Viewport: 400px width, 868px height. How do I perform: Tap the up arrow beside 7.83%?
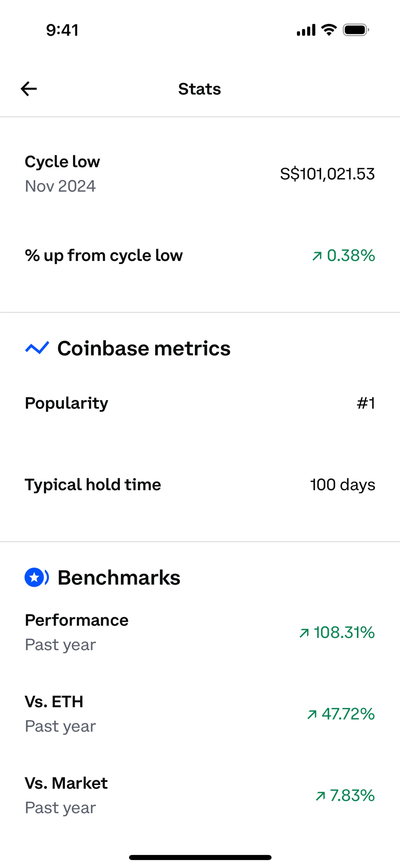tap(320, 796)
